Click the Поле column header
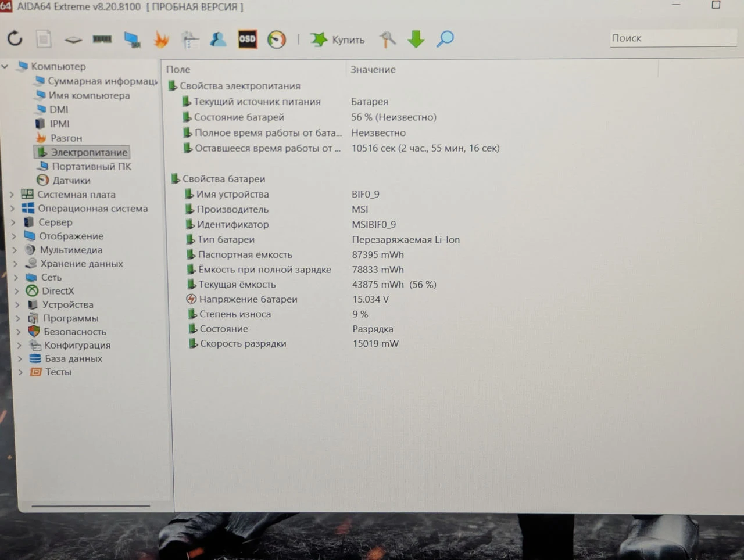This screenshot has width=744, height=560. click(178, 69)
